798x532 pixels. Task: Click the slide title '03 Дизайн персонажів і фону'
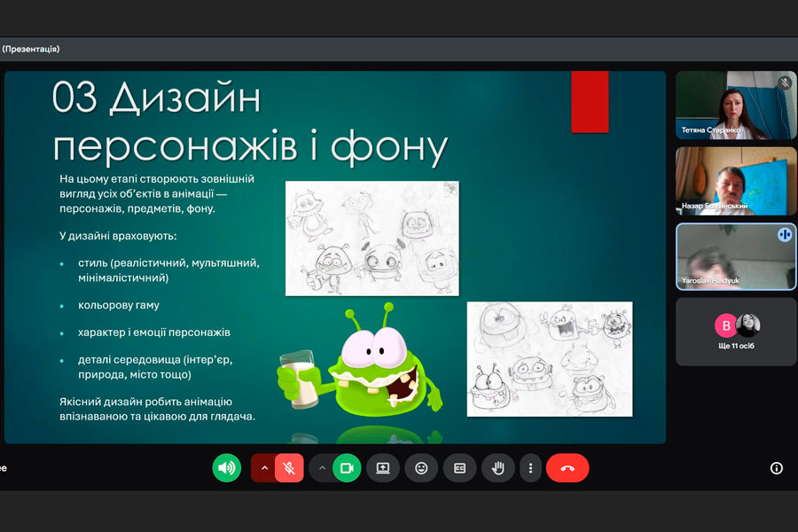(249, 122)
